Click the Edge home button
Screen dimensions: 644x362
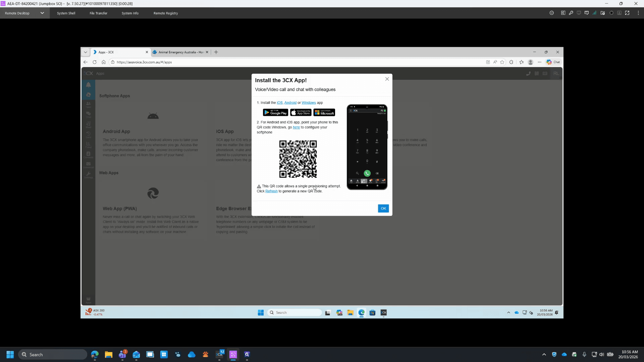point(104,62)
